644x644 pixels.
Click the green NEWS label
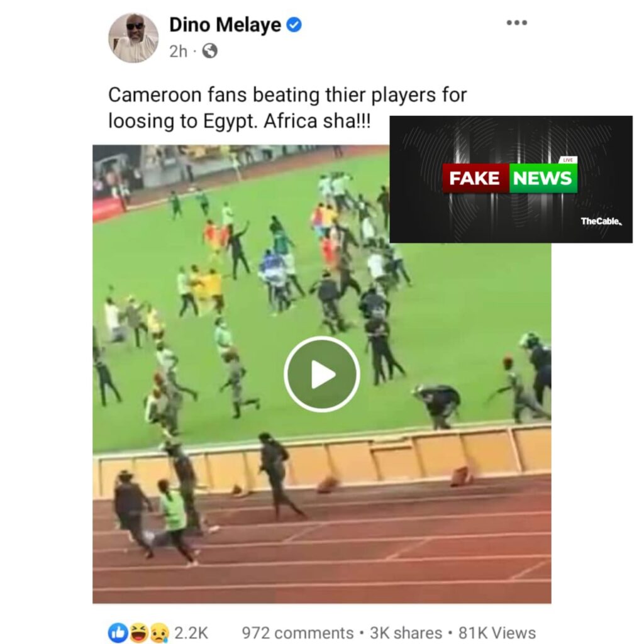(x=543, y=178)
